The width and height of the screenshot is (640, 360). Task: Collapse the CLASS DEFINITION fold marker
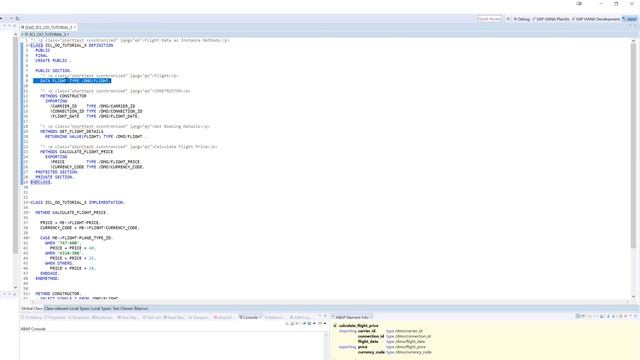tap(29, 45)
